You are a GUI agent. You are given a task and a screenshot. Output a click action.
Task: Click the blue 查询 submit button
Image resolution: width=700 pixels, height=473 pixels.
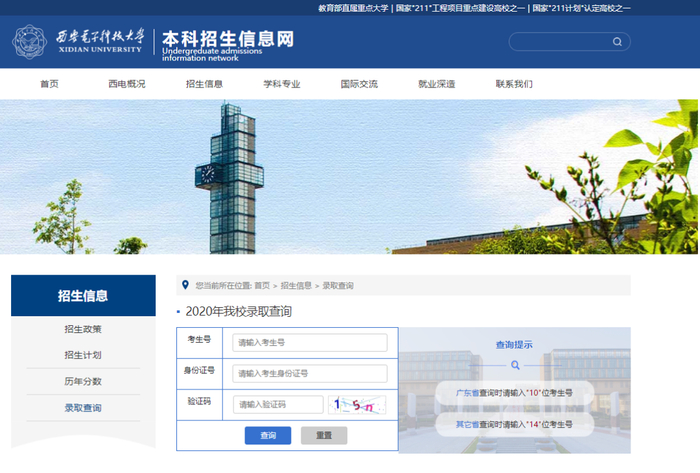tap(268, 435)
